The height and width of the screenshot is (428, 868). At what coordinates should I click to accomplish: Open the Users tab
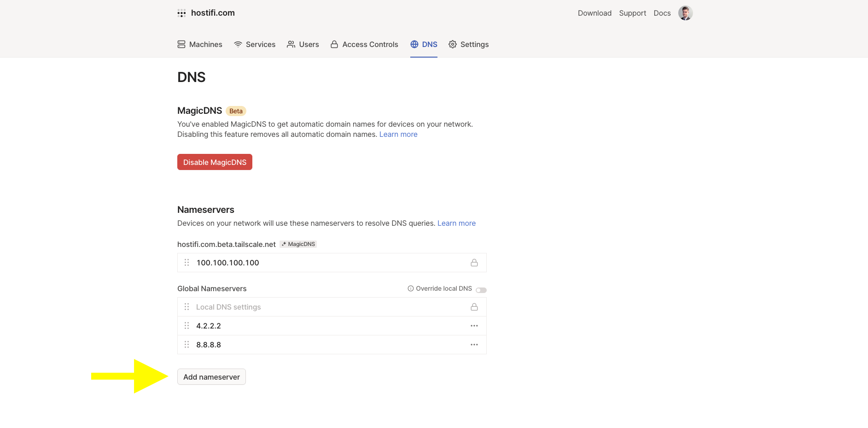point(303,44)
